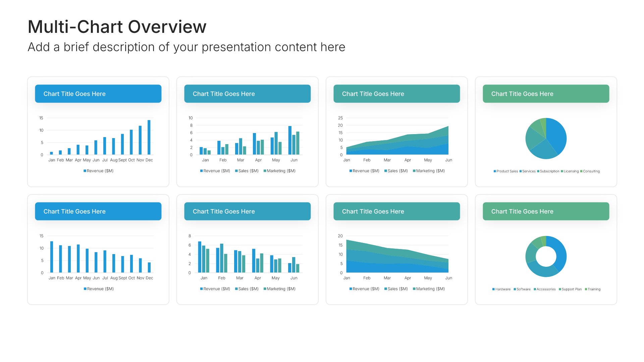This screenshot has height=362, width=644.
Task: Select the declining stacked area chart
Action: [x=397, y=256]
